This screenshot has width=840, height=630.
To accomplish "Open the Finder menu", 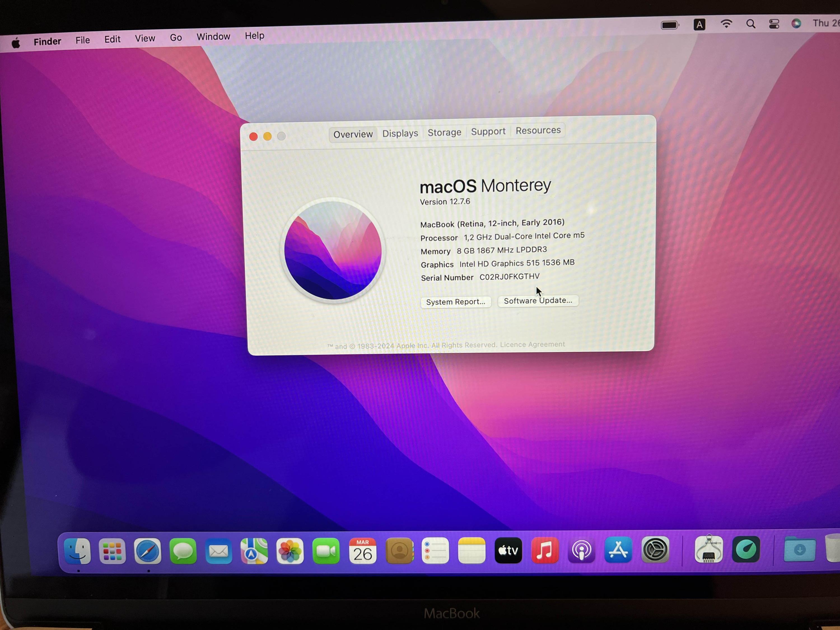I will point(48,41).
